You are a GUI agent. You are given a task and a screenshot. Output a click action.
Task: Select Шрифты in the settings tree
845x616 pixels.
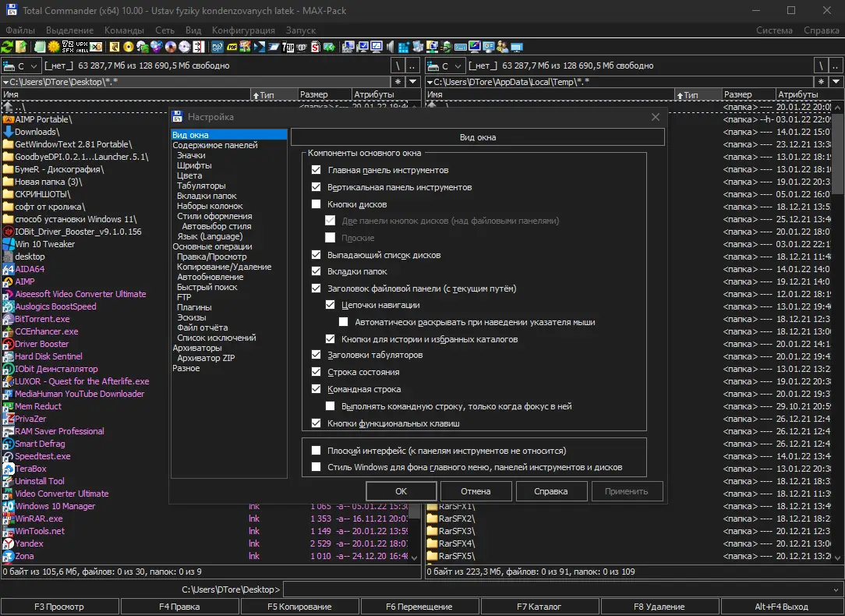coord(193,166)
